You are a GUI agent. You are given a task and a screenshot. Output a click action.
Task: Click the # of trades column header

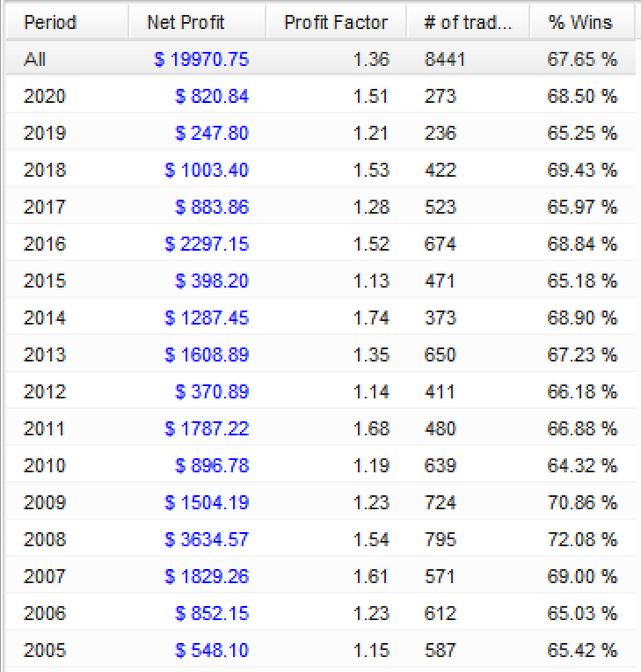467,22
